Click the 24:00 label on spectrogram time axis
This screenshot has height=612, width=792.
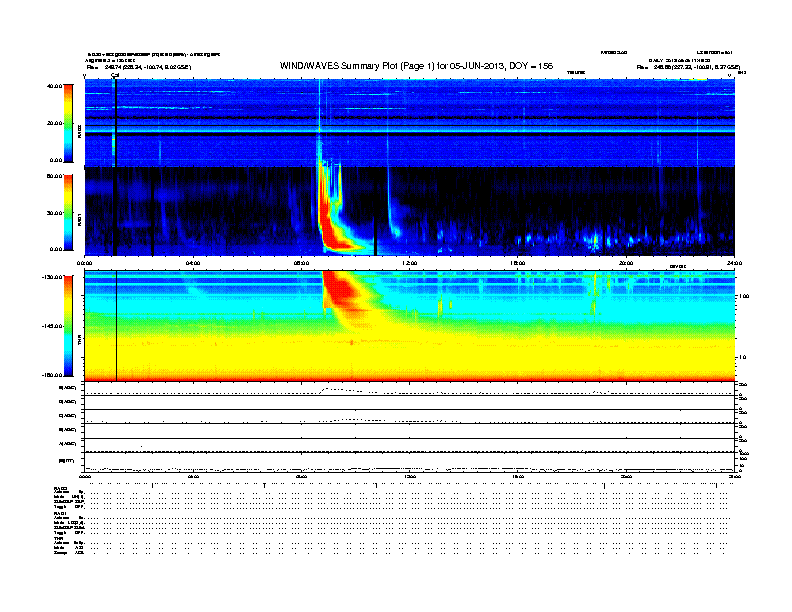tap(734, 263)
